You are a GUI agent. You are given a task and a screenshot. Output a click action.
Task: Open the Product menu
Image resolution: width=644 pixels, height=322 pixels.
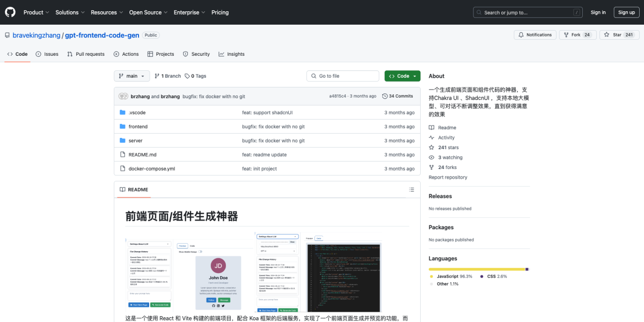pyautogui.click(x=36, y=12)
